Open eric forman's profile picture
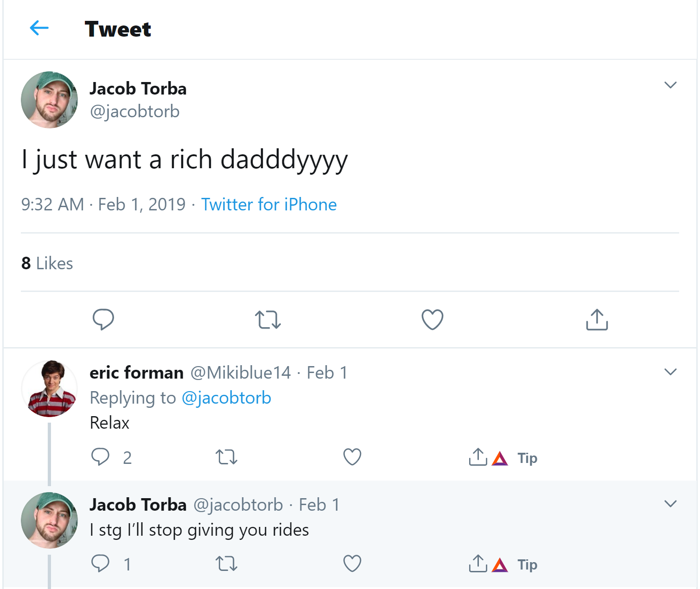Viewport: 700px width, 589px height. [49, 388]
